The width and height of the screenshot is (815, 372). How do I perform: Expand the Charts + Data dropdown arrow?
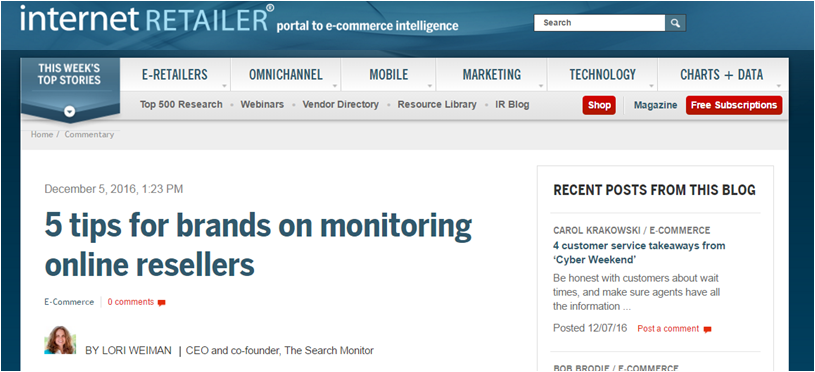779,86
